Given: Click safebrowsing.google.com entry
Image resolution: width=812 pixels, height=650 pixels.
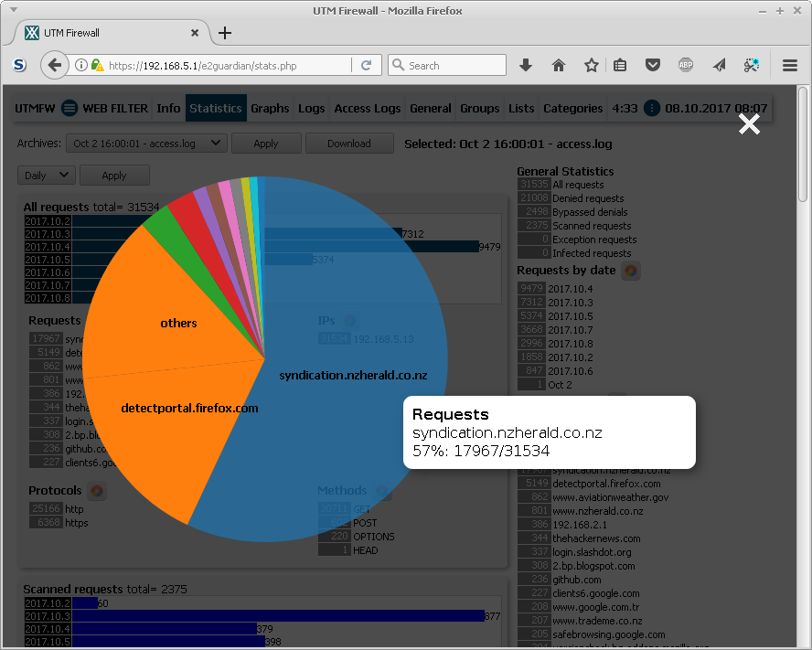Looking at the screenshot, I should [x=608, y=634].
